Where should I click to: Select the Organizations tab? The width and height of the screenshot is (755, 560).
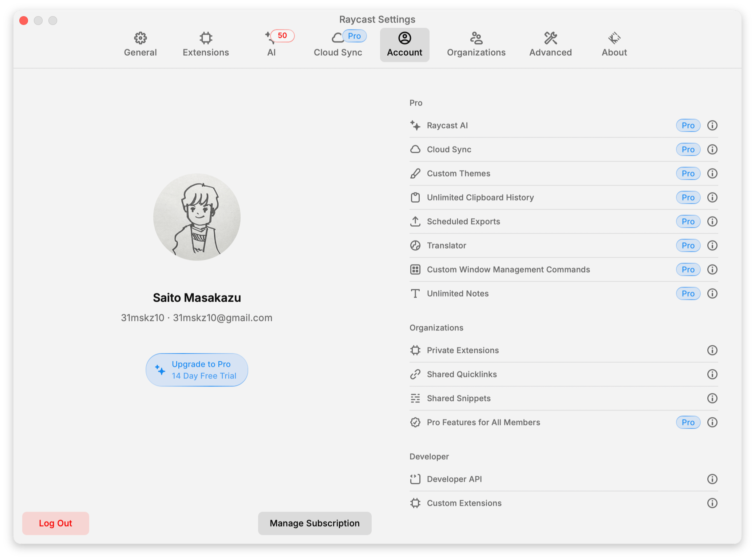476,45
